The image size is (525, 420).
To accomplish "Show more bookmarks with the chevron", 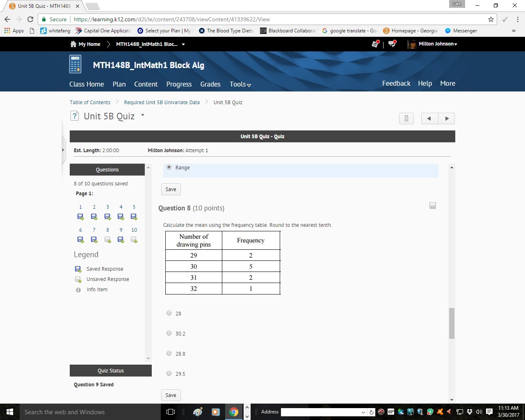I will pos(514,31).
